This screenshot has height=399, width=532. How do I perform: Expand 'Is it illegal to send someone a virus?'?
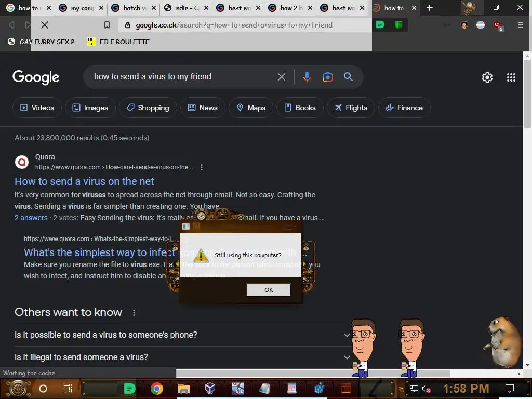(x=182, y=357)
